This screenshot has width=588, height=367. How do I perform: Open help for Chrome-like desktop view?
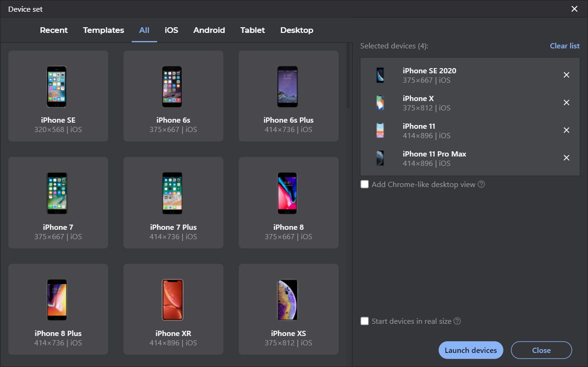(481, 184)
